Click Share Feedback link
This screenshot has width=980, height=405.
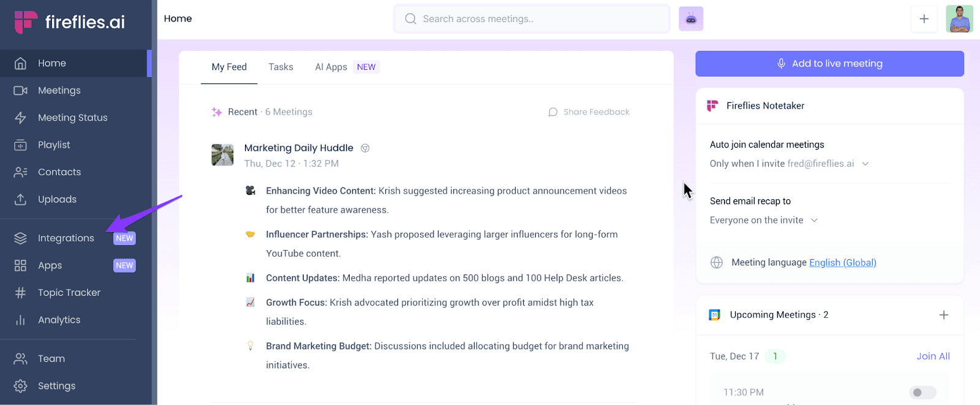597,112
